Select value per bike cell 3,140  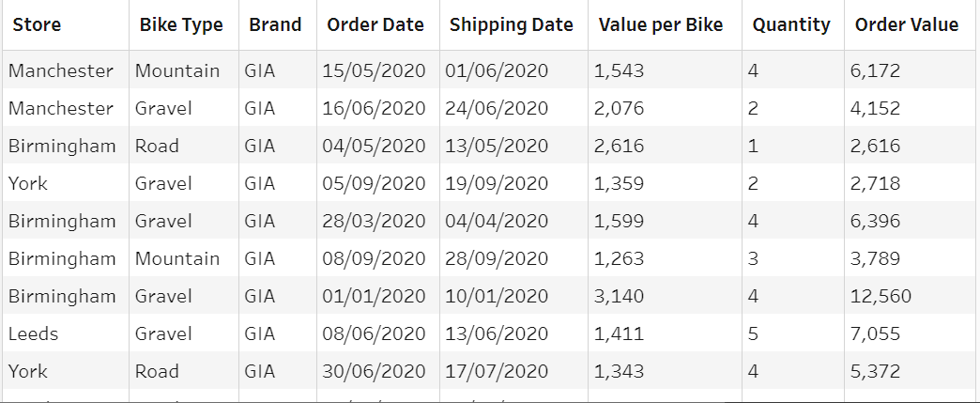click(x=620, y=296)
